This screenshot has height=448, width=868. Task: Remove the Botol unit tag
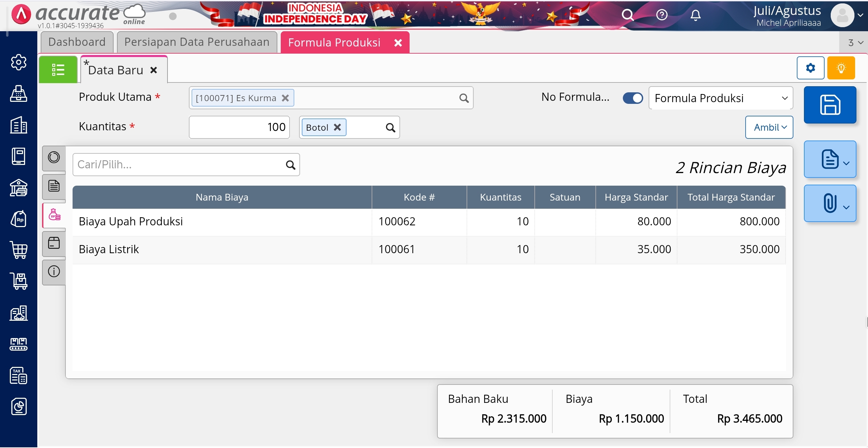point(337,127)
